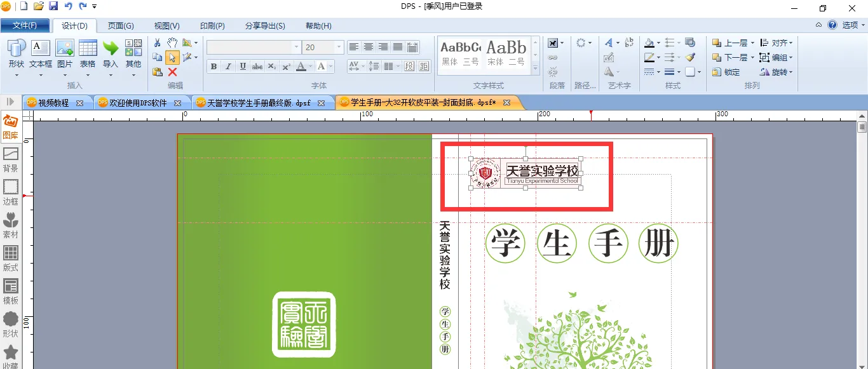The width and height of the screenshot is (868, 369).
Task: Click Save icon in quick access bar
Action: click(x=53, y=6)
